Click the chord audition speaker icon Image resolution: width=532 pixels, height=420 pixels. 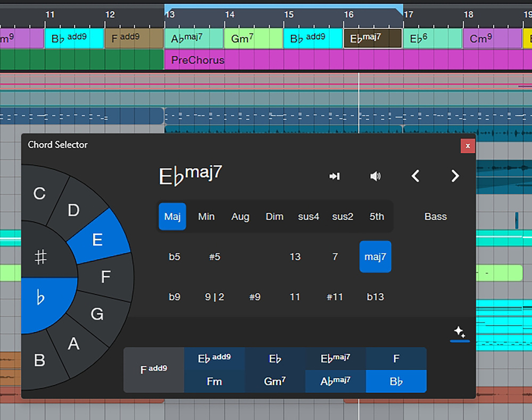click(x=375, y=176)
